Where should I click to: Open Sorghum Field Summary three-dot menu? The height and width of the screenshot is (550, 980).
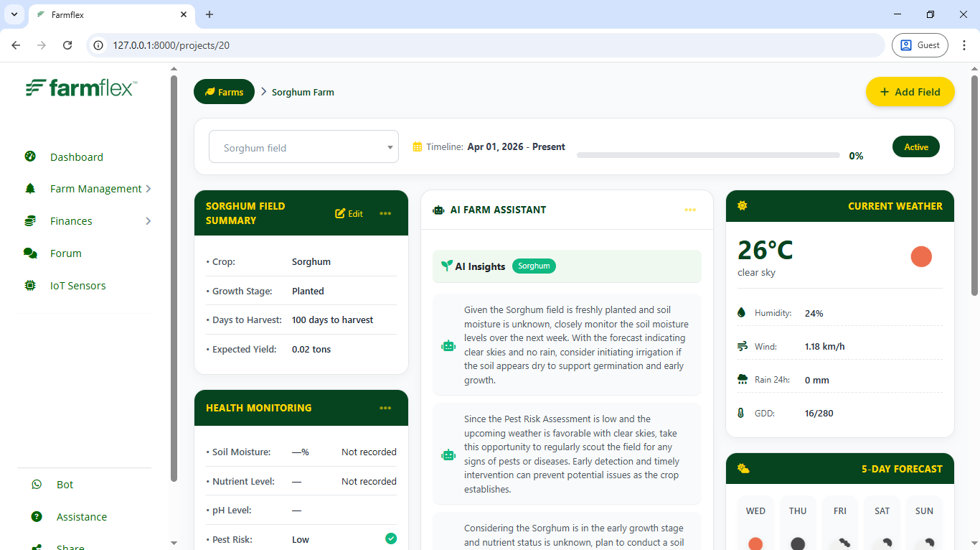point(385,213)
